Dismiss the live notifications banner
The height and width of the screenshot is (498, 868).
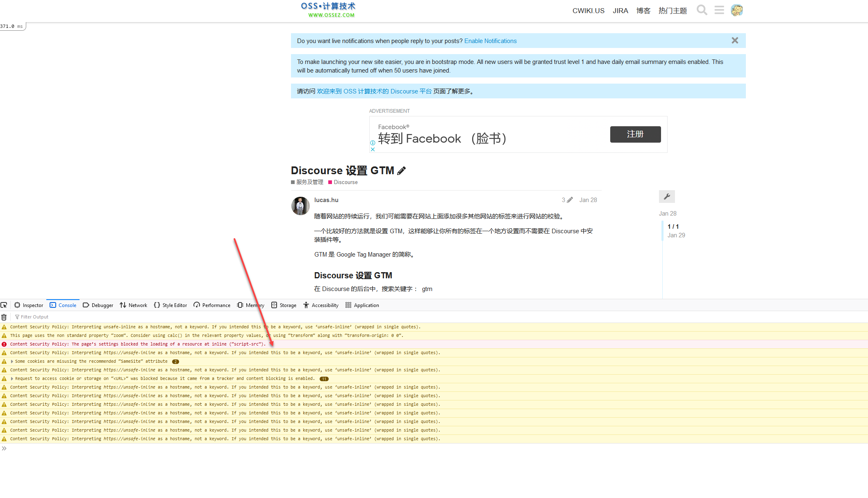(x=734, y=41)
